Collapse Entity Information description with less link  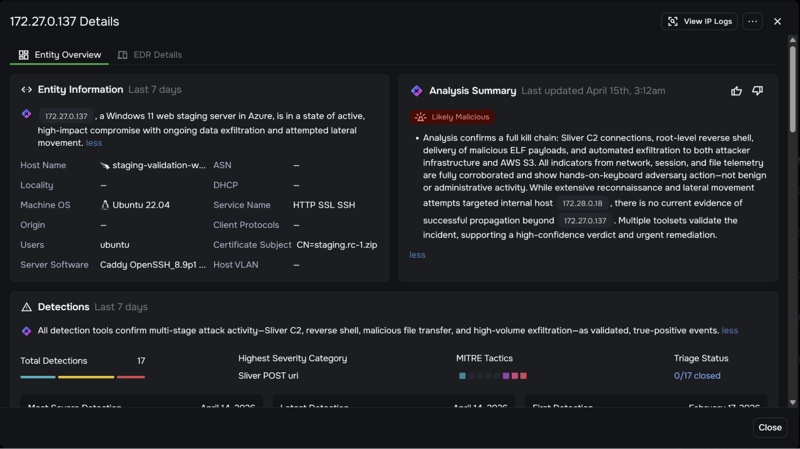click(x=94, y=143)
